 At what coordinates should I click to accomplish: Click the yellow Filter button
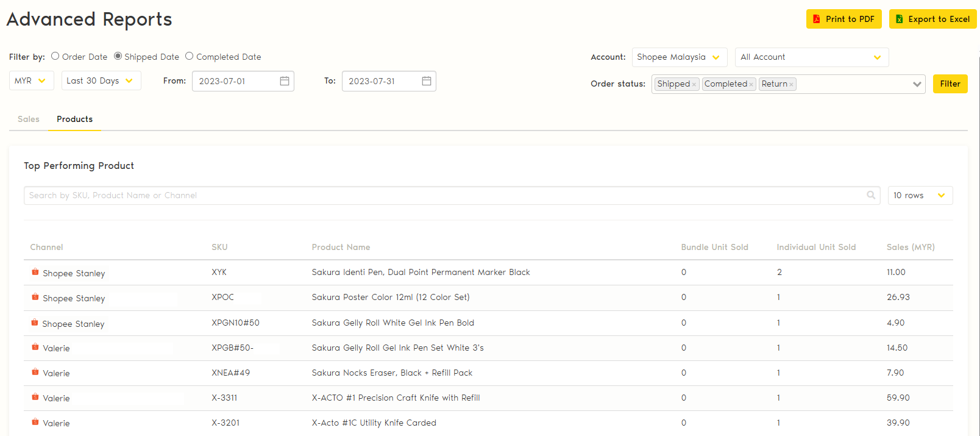(x=950, y=84)
